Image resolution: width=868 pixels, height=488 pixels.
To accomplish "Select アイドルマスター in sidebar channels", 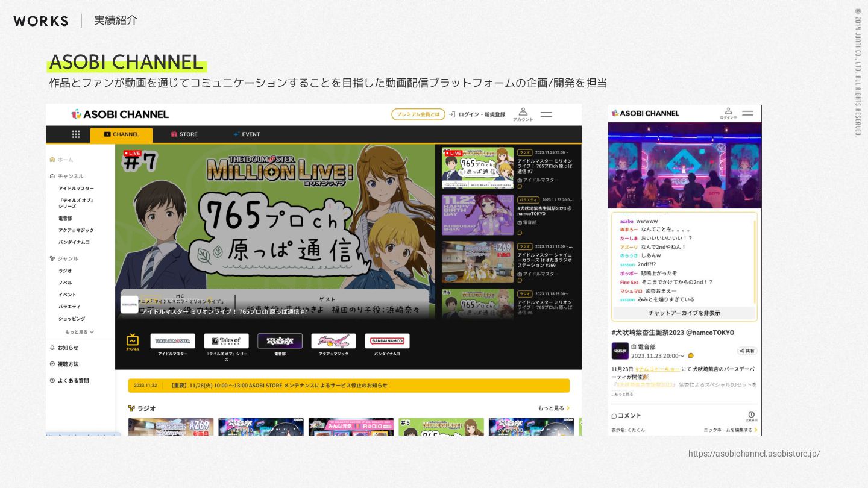I will pyautogui.click(x=76, y=189).
